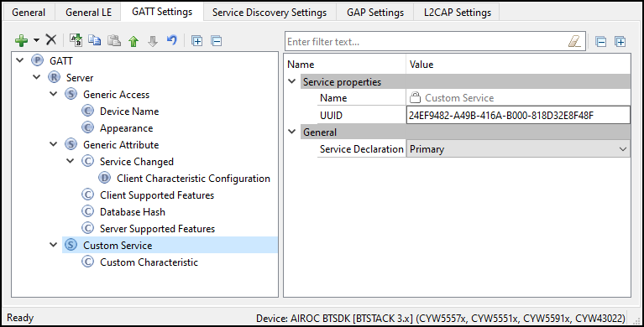Select Client Supported Features tree row
The height and width of the screenshot is (327, 644).
tap(157, 195)
